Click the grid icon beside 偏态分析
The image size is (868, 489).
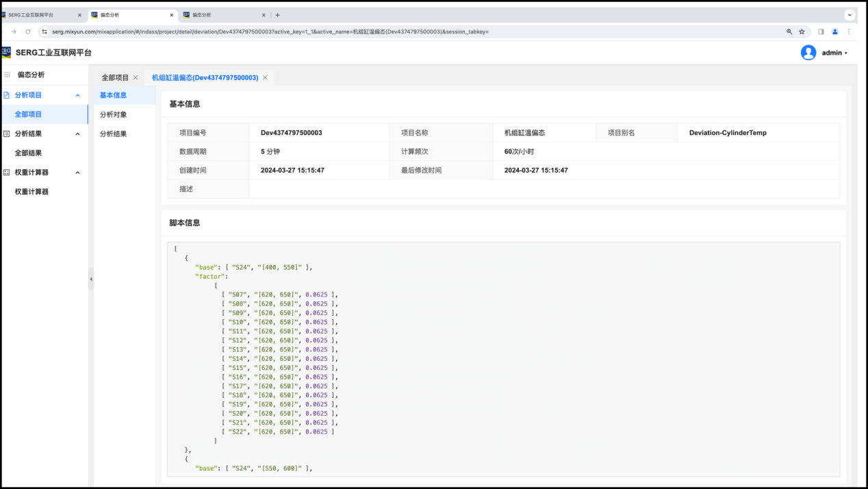[x=8, y=75]
